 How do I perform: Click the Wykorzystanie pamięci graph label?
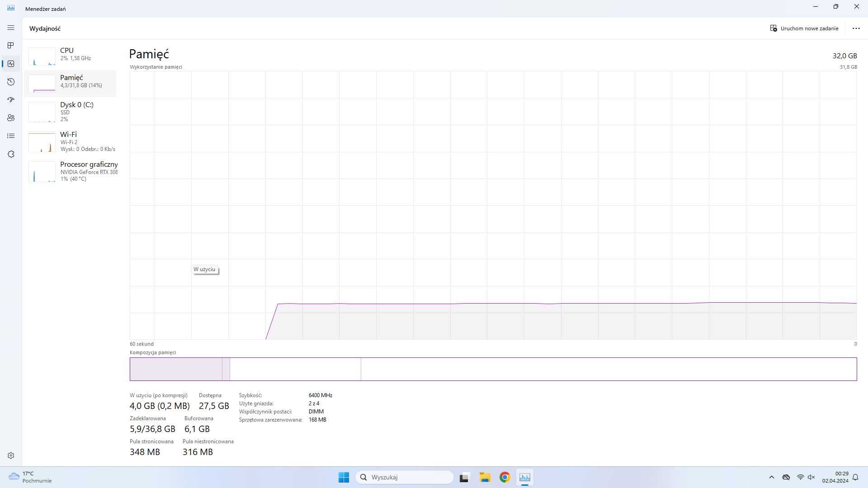point(156,67)
